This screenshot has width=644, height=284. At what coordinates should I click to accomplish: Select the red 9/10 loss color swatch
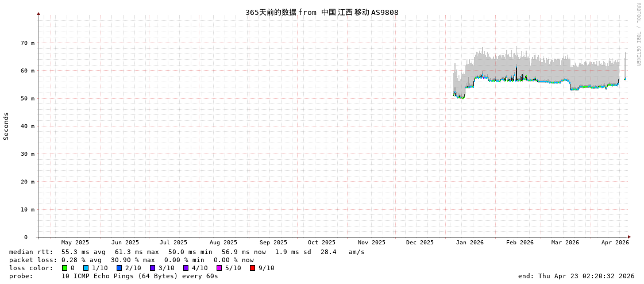click(x=252, y=268)
